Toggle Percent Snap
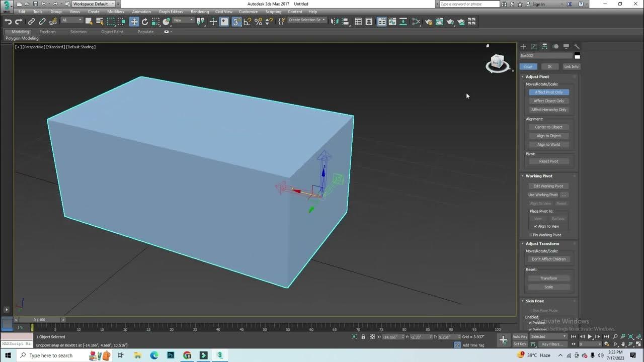 (x=258, y=22)
